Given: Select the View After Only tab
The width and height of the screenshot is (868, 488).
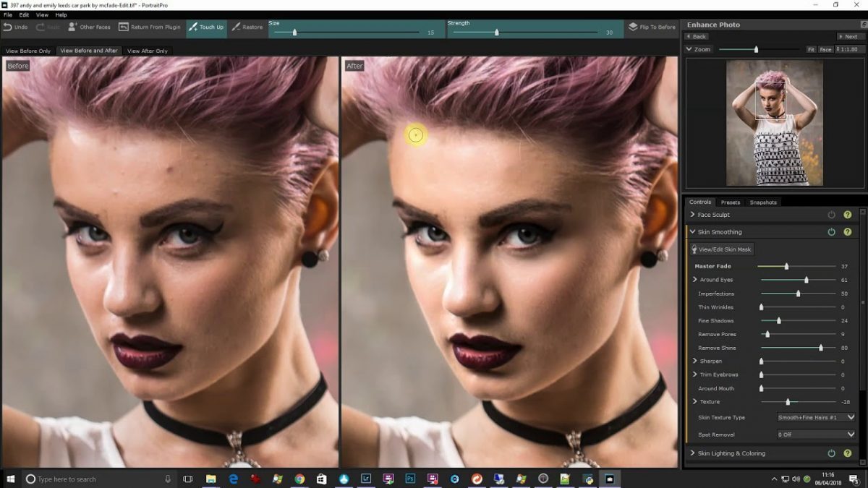Looking at the screenshot, I should 147,51.
